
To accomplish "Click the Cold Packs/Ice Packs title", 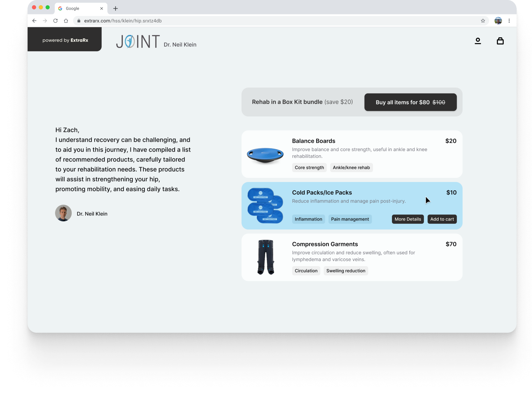I will tap(322, 192).
